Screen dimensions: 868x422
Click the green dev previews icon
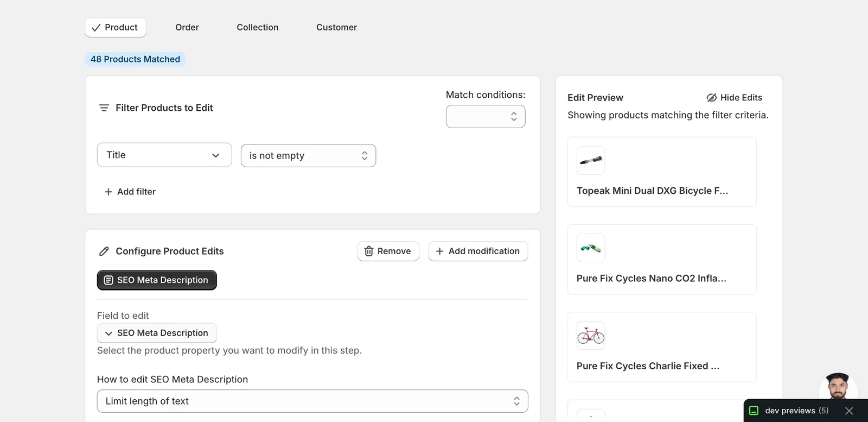coord(754,411)
